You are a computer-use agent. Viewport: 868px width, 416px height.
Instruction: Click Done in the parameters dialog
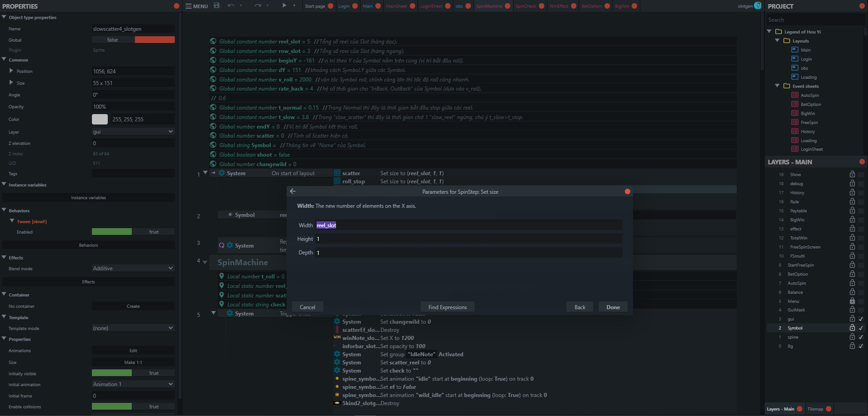coord(613,307)
